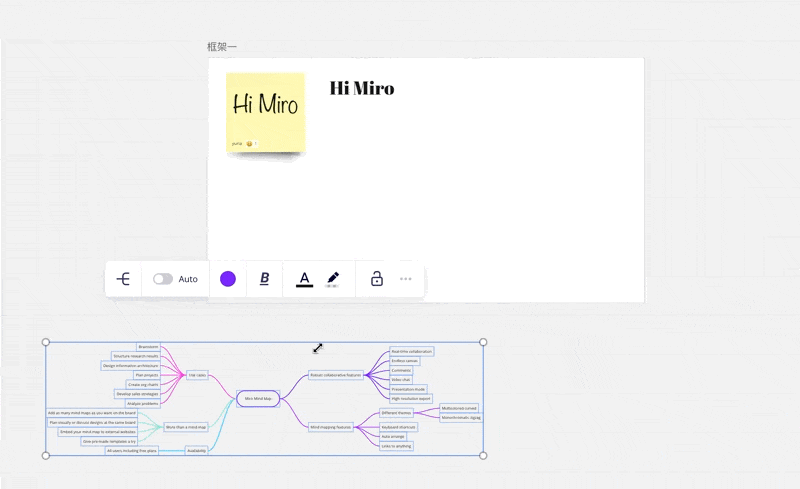The image size is (800, 489).
Task: Select the Video chat node
Action: coord(401,380)
